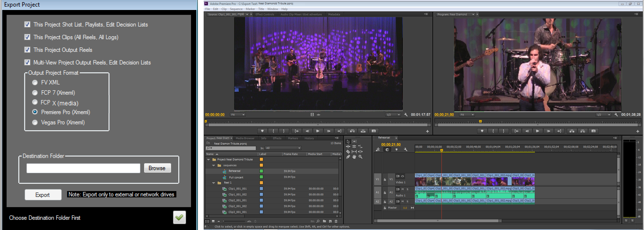Click the Export button
The width and height of the screenshot is (644, 230).
43,195
